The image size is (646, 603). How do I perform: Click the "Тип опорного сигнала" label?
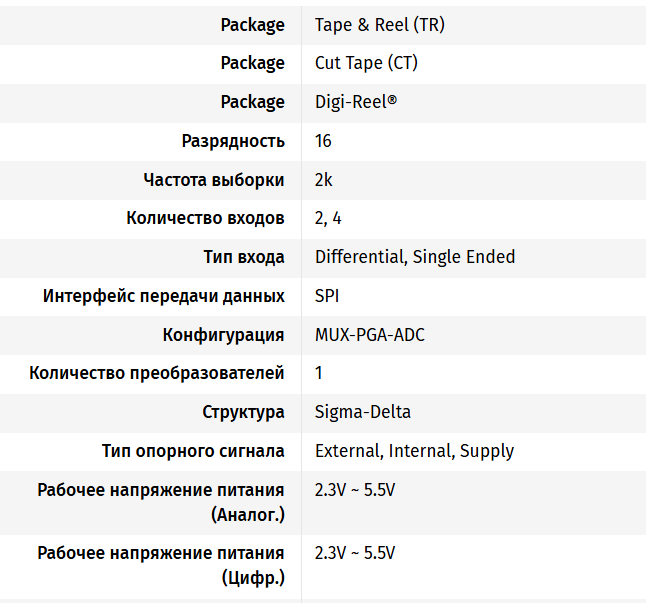click(x=193, y=451)
